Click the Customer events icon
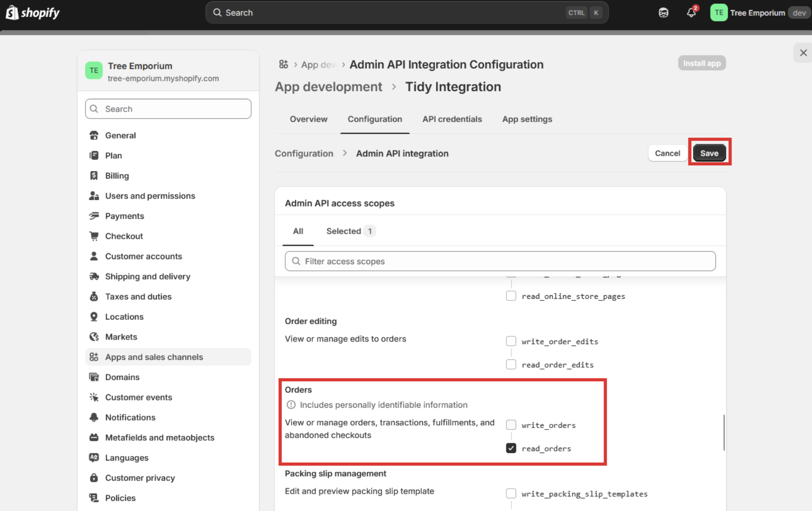Image resolution: width=812 pixels, height=511 pixels. (x=94, y=398)
